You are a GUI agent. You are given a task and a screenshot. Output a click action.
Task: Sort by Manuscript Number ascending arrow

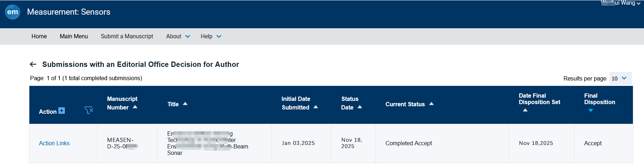pos(135,107)
